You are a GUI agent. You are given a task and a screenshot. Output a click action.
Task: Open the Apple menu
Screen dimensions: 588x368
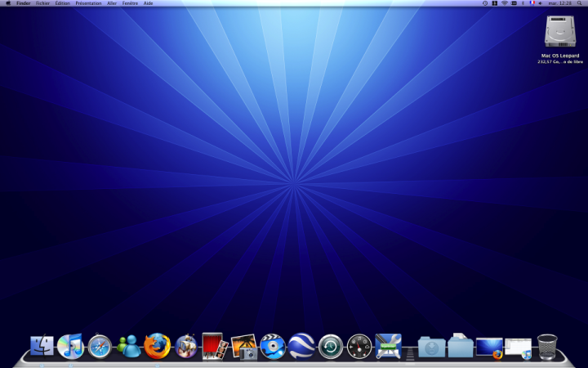click(x=7, y=3)
